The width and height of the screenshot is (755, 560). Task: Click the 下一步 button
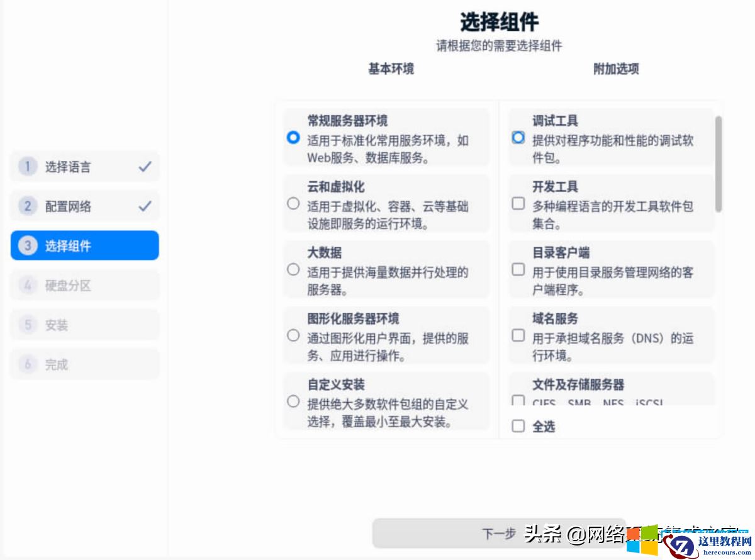click(499, 532)
